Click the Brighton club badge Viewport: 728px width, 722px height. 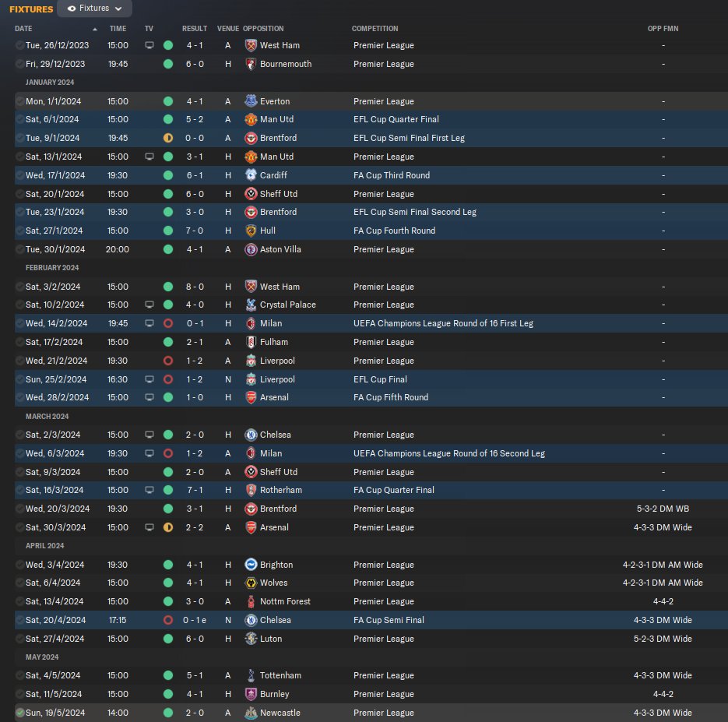pyautogui.click(x=251, y=565)
